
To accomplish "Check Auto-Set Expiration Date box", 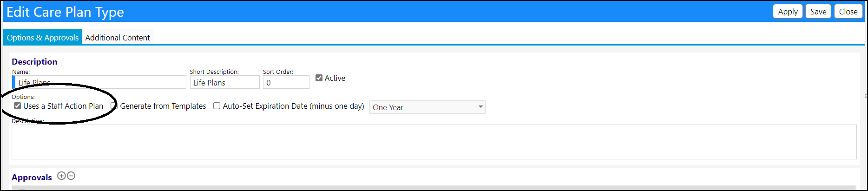I will [217, 106].
